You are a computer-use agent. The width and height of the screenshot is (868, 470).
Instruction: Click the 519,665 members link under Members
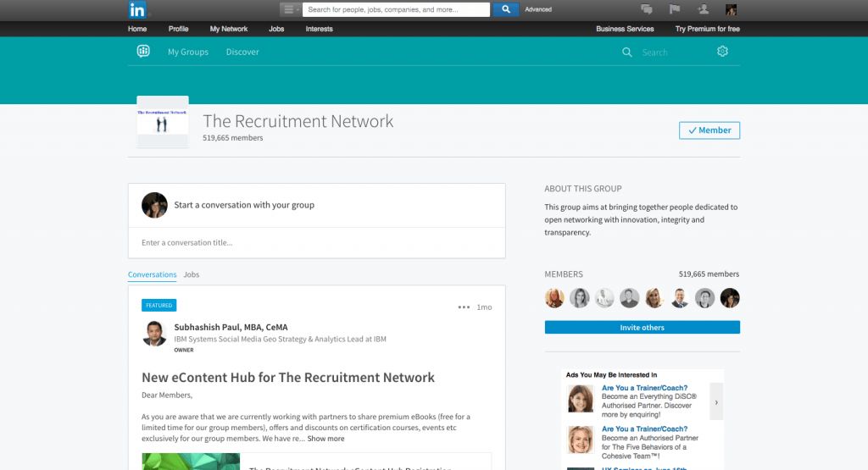(x=709, y=274)
